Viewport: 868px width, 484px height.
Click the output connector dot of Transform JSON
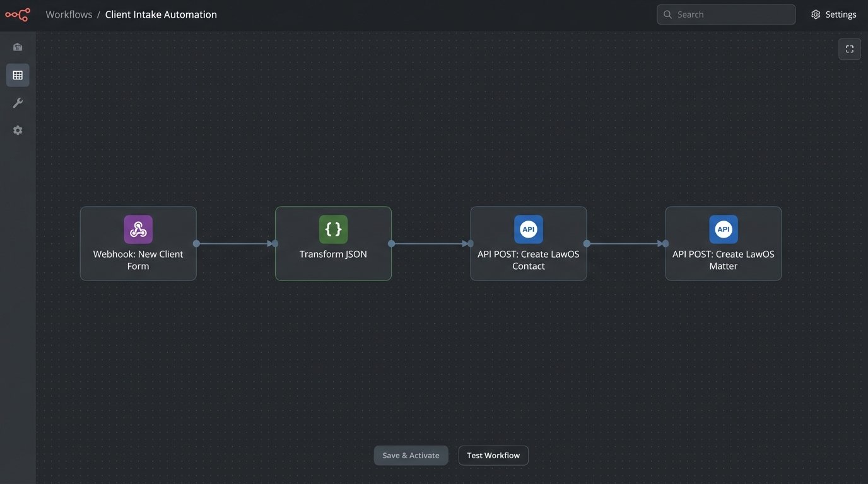coord(391,243)
